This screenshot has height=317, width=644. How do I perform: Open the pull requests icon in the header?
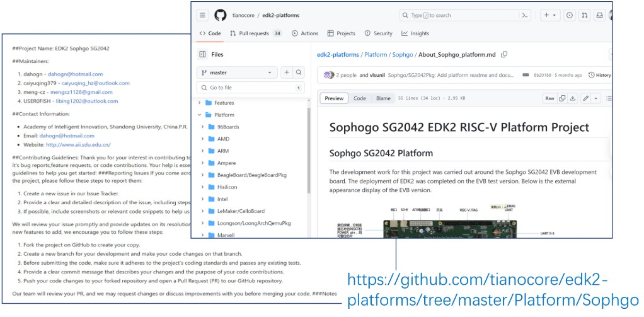(x=584, y=16)
